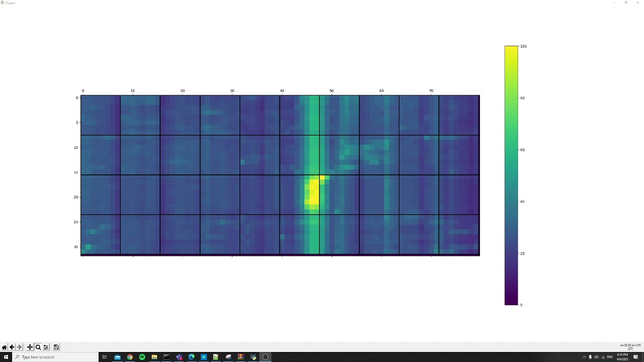Open the terminal window on taskbar
The height and width of the screenshot is (362, 644).
point(167,357)
